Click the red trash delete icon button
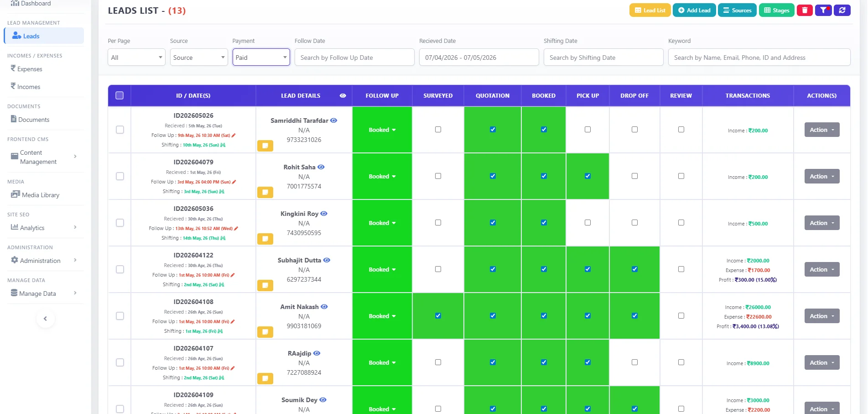The image size is (868, 414). click(805, 10)
